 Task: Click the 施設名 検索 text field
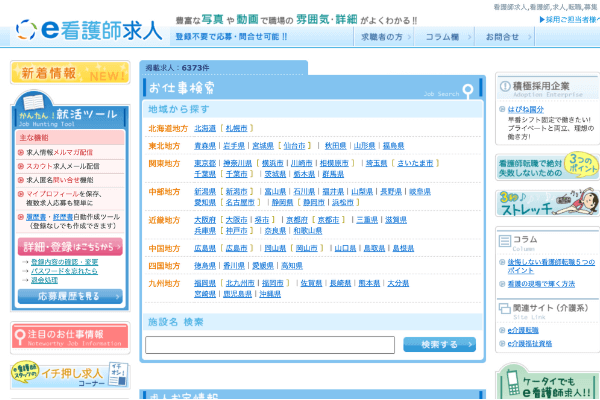click(x=269, y=345)
